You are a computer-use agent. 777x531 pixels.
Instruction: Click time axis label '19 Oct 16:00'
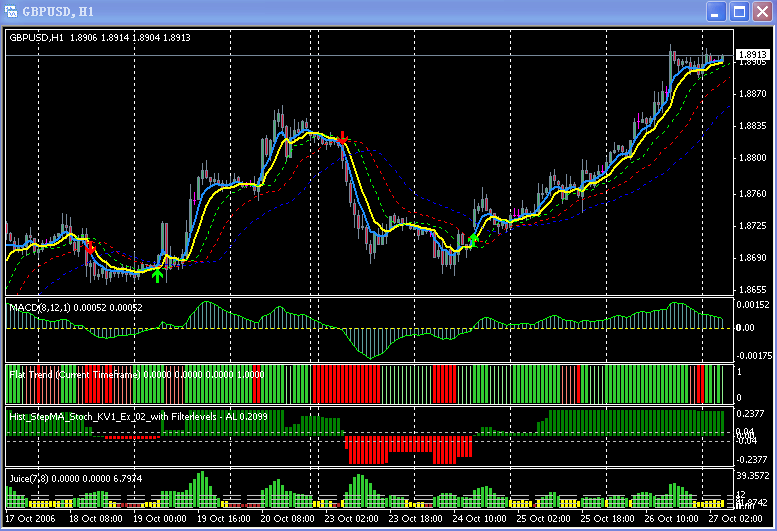pyautogui.click(x=223, y=519)
